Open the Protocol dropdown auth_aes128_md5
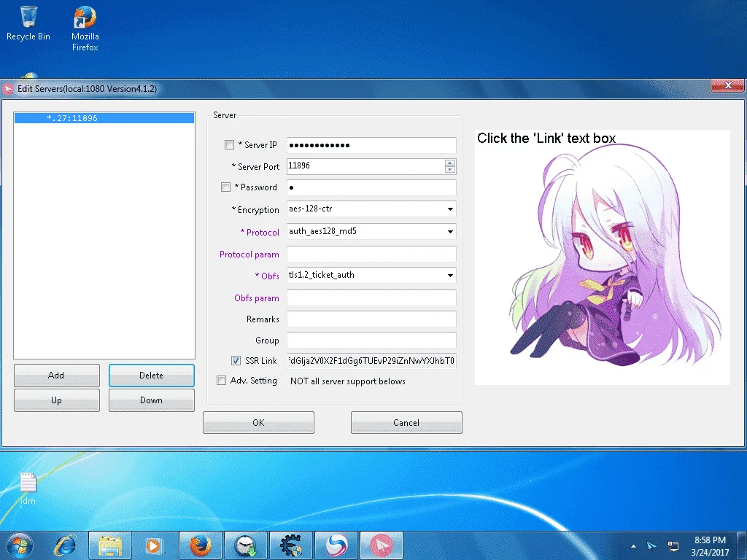Viewport: 747px width, 560px height. [x=371, y=231]
